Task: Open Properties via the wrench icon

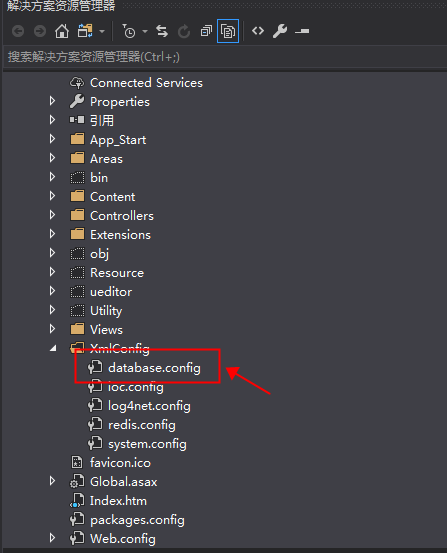Action: [x=280, y=31]
